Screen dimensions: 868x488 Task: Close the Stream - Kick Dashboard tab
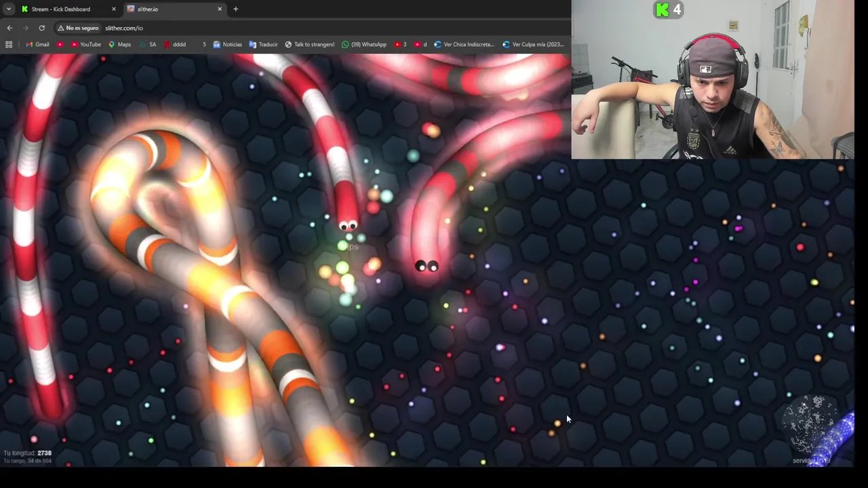click(x=113, y=9)
